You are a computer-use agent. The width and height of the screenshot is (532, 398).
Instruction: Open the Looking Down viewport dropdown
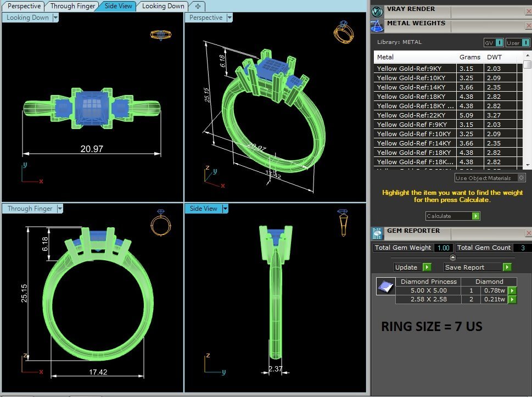[x=55, y=18]
